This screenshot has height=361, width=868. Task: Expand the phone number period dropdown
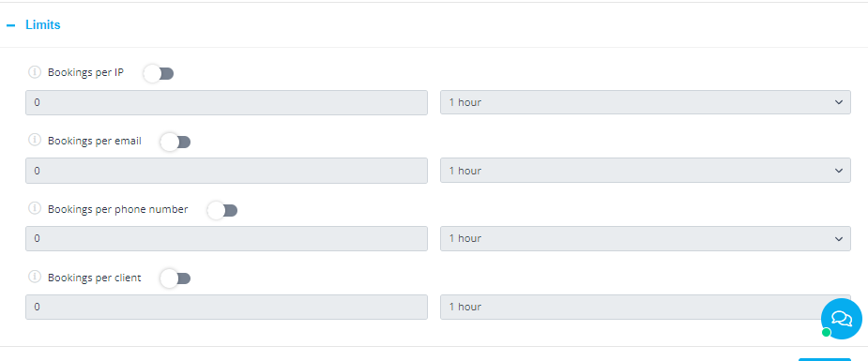pyautogui.click(x=645, y=238)
